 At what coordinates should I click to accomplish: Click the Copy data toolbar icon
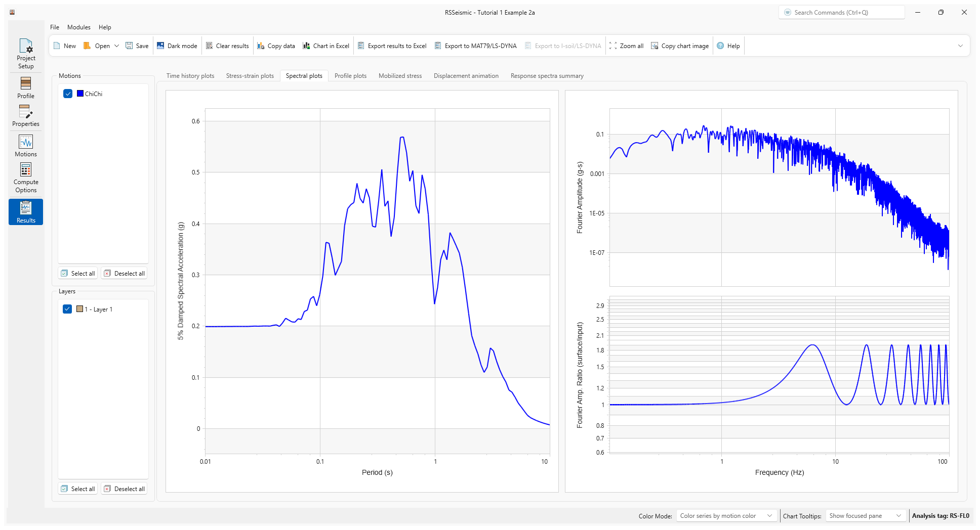pos(261,46)
